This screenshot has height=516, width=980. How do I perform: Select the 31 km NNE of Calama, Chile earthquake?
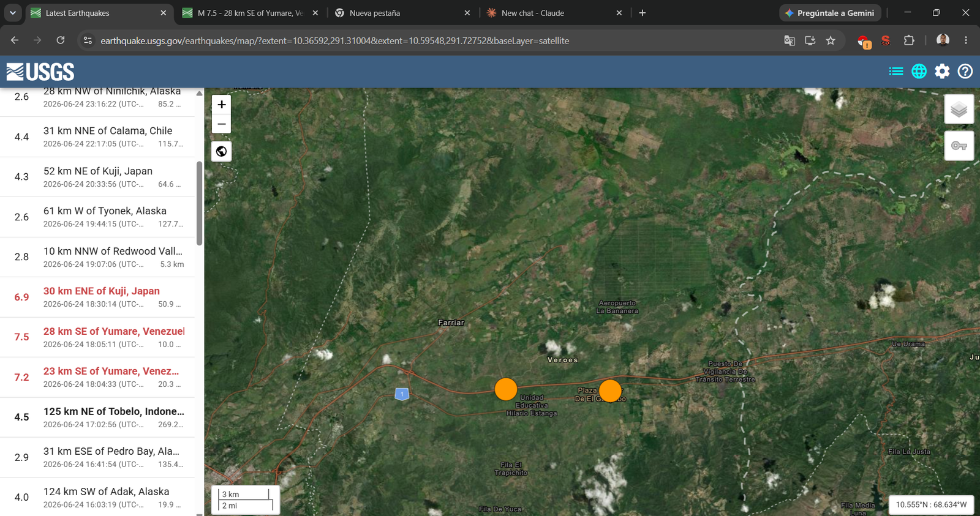click(x=97, y=137)
